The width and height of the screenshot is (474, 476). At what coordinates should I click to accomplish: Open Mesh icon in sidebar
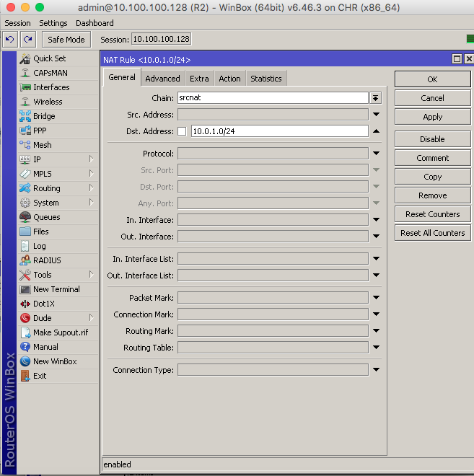point(25,145)
